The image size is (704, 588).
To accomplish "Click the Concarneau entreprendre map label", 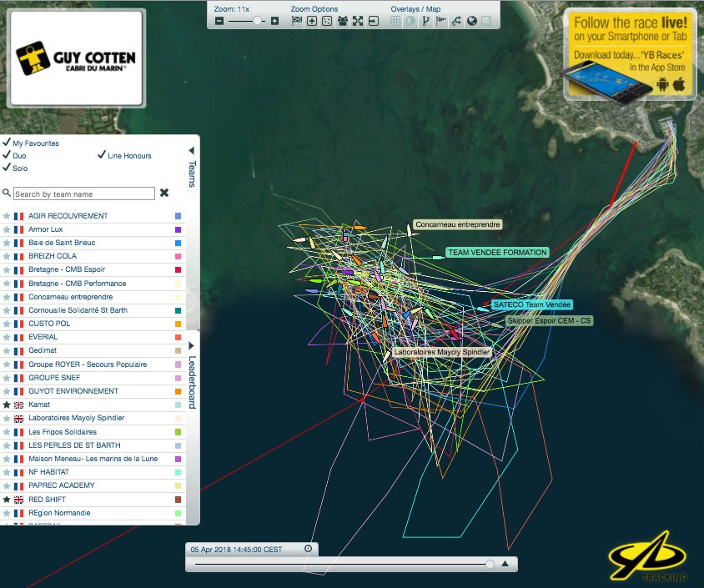I will click(x=457, y=224).
